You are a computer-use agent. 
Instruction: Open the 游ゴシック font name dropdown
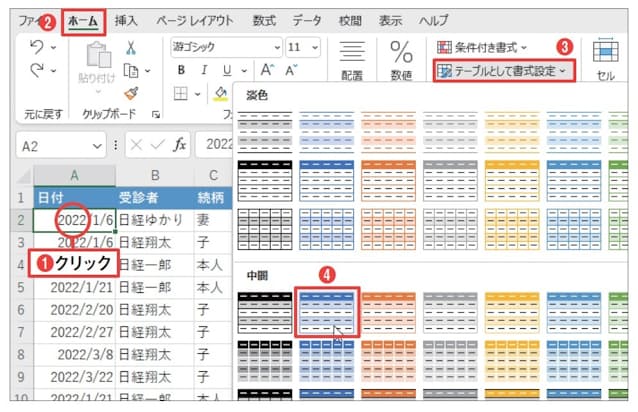(x=277, y=48)
